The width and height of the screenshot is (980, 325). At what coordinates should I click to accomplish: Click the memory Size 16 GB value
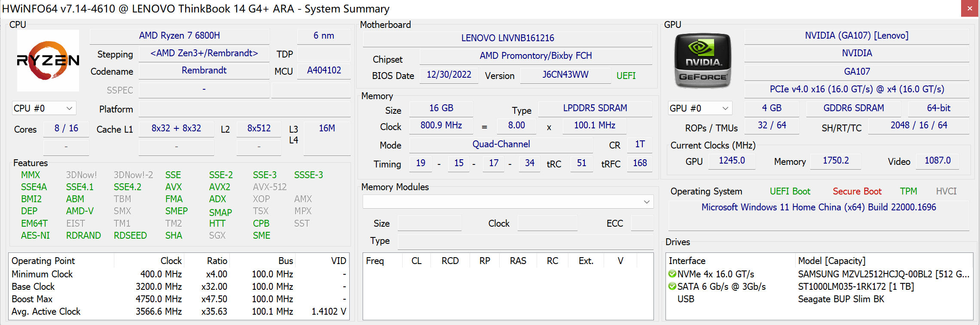click(441, 108)
